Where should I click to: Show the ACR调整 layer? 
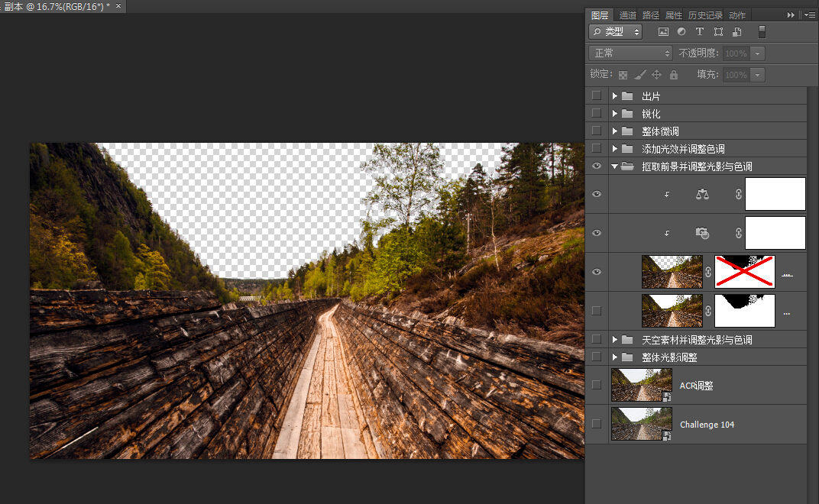point(597,385)
